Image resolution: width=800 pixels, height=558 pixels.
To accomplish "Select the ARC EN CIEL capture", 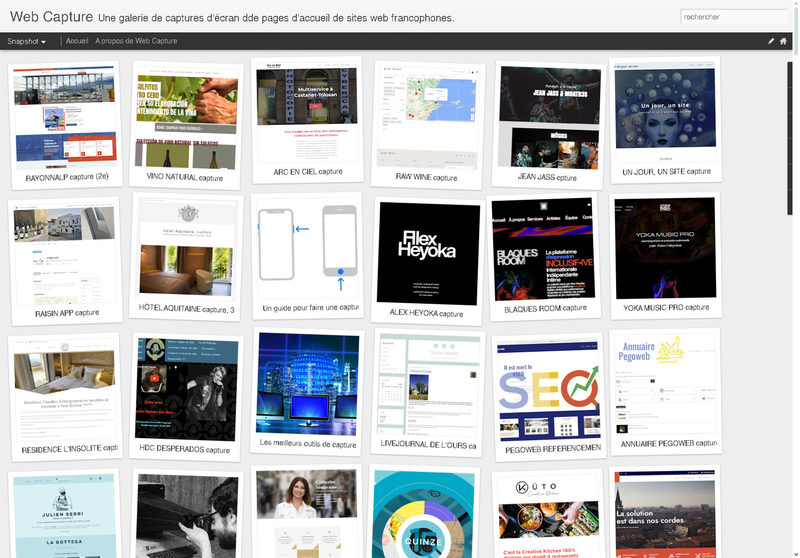I will (x=308, y=111).
